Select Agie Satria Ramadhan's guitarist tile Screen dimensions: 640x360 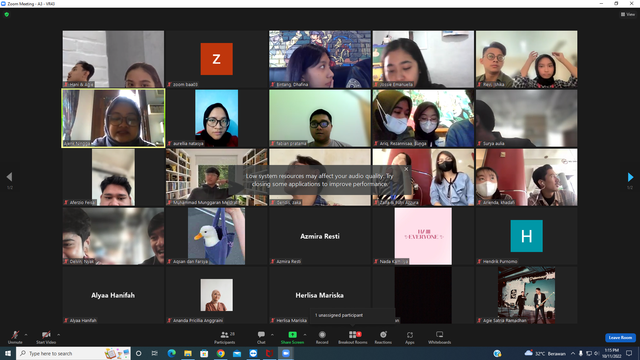click(526, 295)
